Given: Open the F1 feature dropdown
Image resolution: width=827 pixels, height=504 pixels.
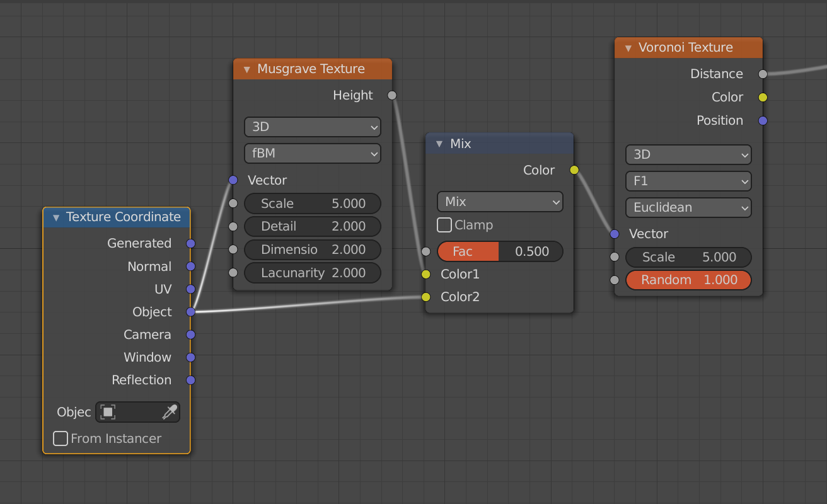Looking at the screenshot, I should [688, 181].
